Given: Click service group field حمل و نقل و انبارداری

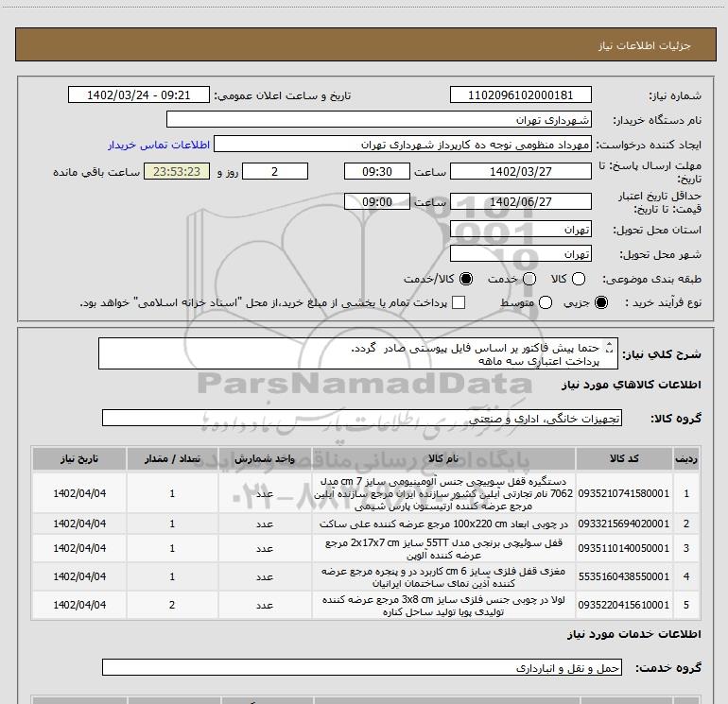Looking at the screenshot, I should pyautogui.click(x=362, y=667).
